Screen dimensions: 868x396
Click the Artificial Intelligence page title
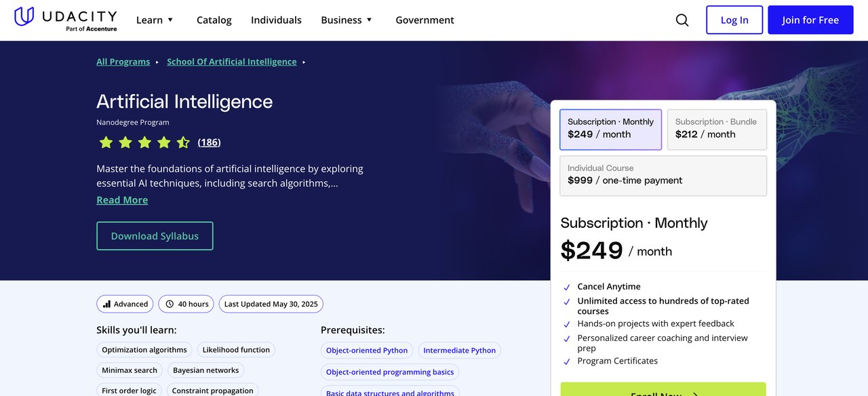(184, 102)
